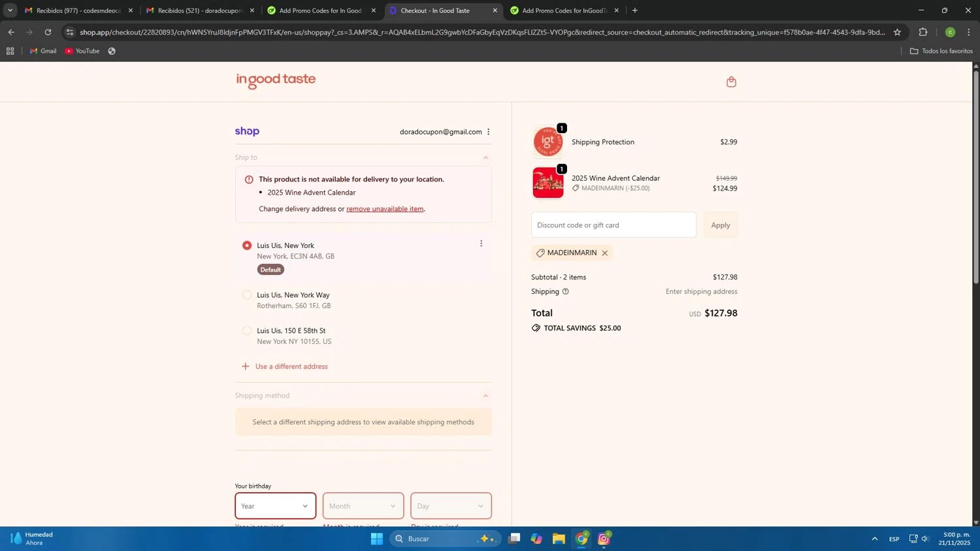Click the Shipping Protection product thumbnail
The image size is (980, 551).
[548, 142]
